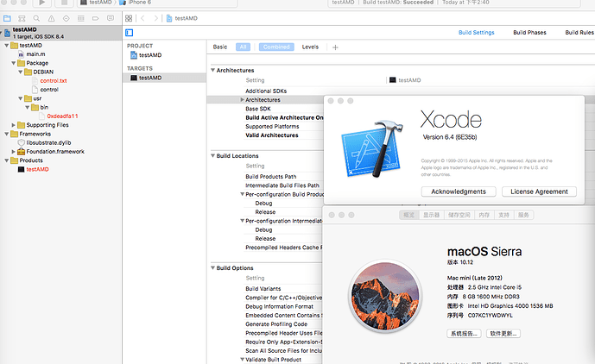Expand the Supporting Files group
Viewport: 595px width, 364px height.
coord(13,125)
